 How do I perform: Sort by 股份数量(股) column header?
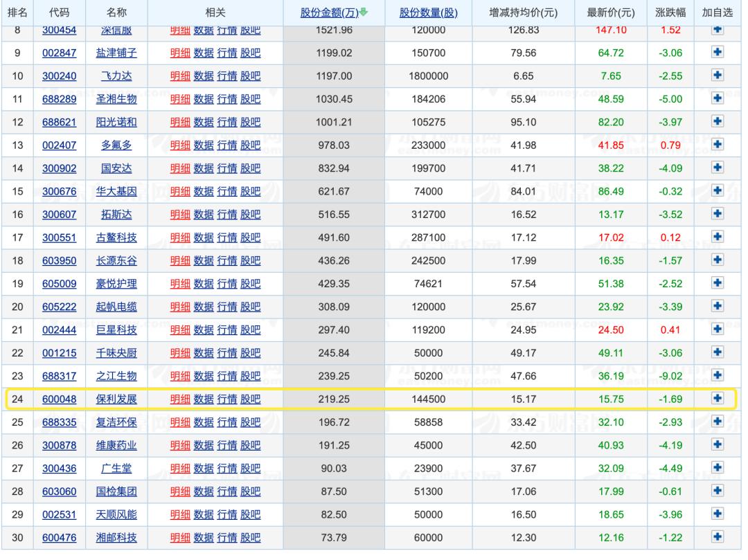pos(429,13)
